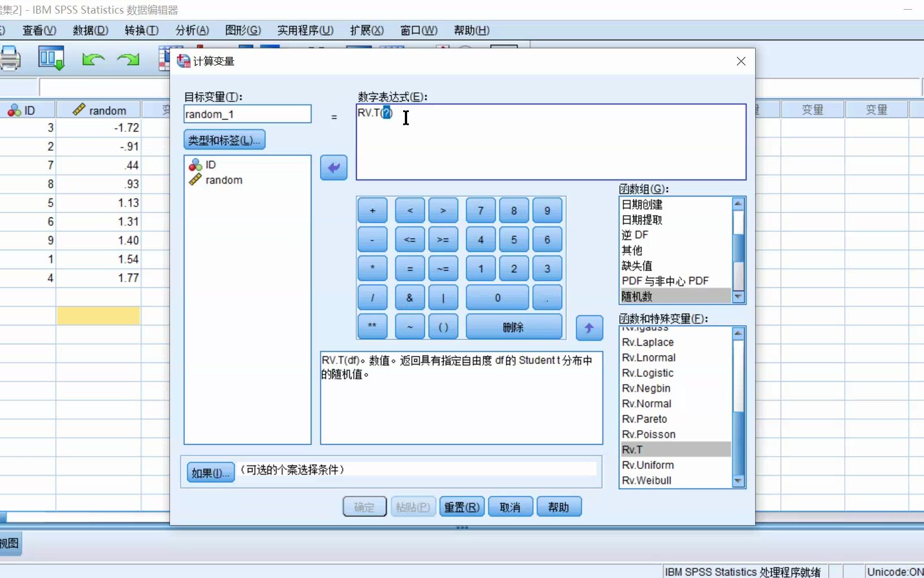The width and height of the screenshot is (924, 578).
Task: Click the Recall recently used dialogs icon
Action: 51,57
